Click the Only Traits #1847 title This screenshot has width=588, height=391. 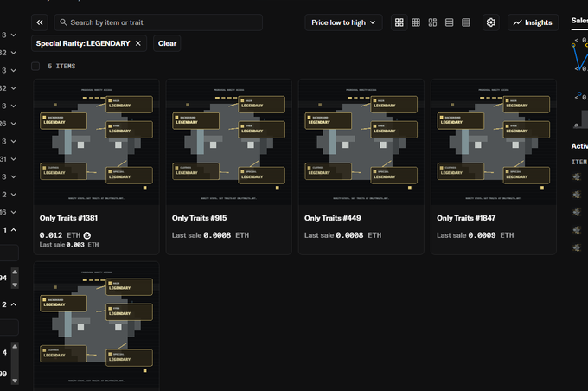coord(466,218)
